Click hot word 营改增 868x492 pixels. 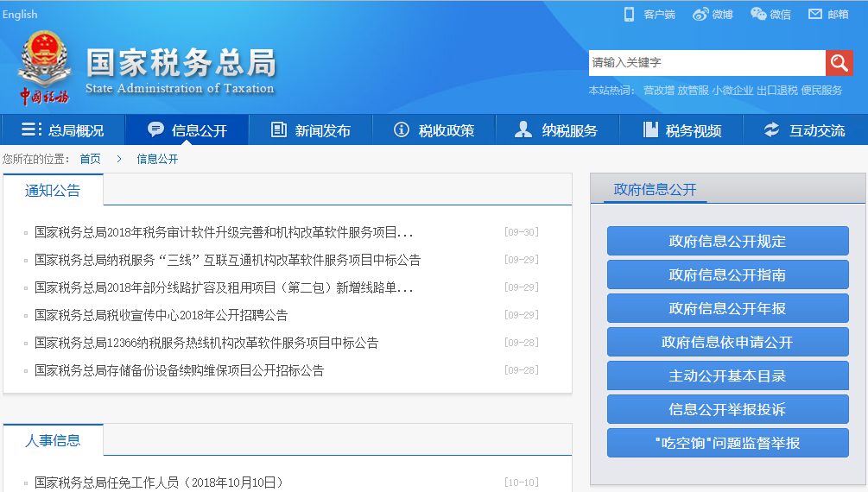point(659,91)
